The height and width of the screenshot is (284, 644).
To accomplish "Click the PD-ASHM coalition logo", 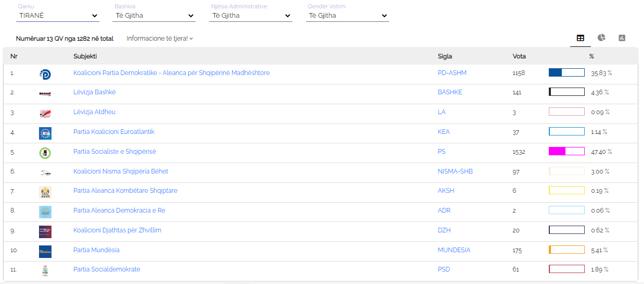I will pyautogui.click(x=45, y=75).
